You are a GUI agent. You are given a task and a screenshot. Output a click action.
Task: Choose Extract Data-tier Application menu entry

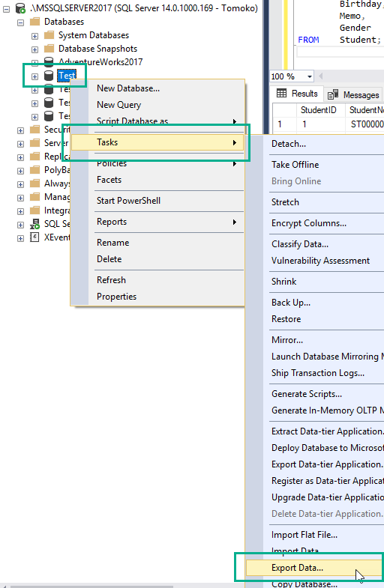(315, 431)
